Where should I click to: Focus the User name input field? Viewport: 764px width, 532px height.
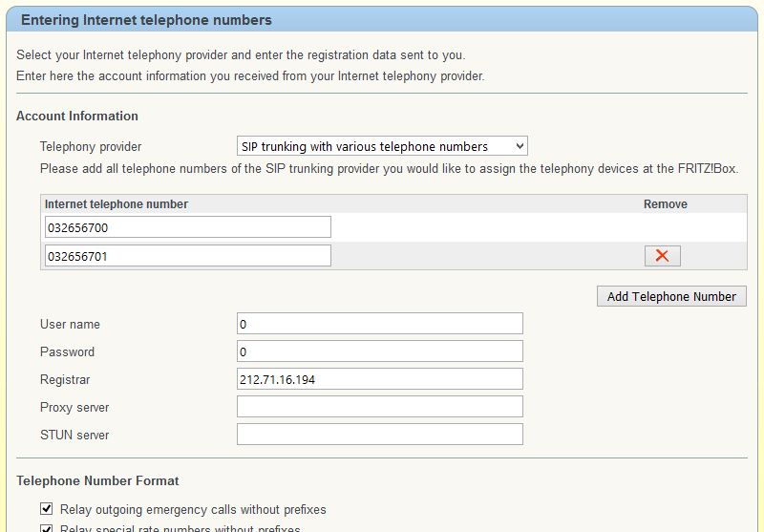pyautogui.click(x=379, y=324)
